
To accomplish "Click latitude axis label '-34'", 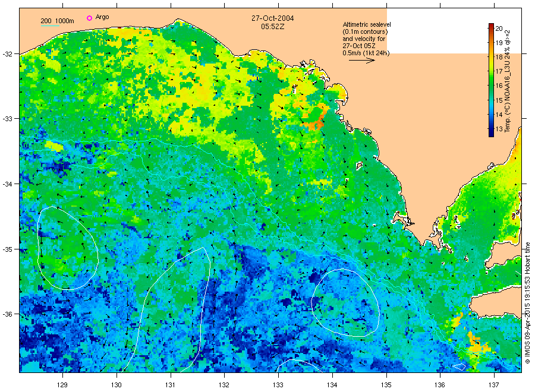I will pyautogui.click(x=8, y=184).
